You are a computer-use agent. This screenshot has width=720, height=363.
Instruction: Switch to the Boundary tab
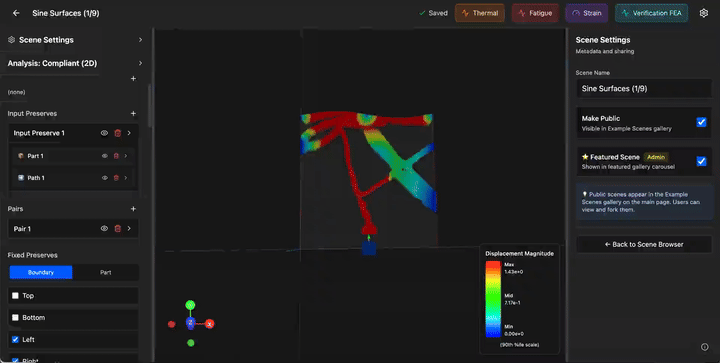(x=41, y=273)
